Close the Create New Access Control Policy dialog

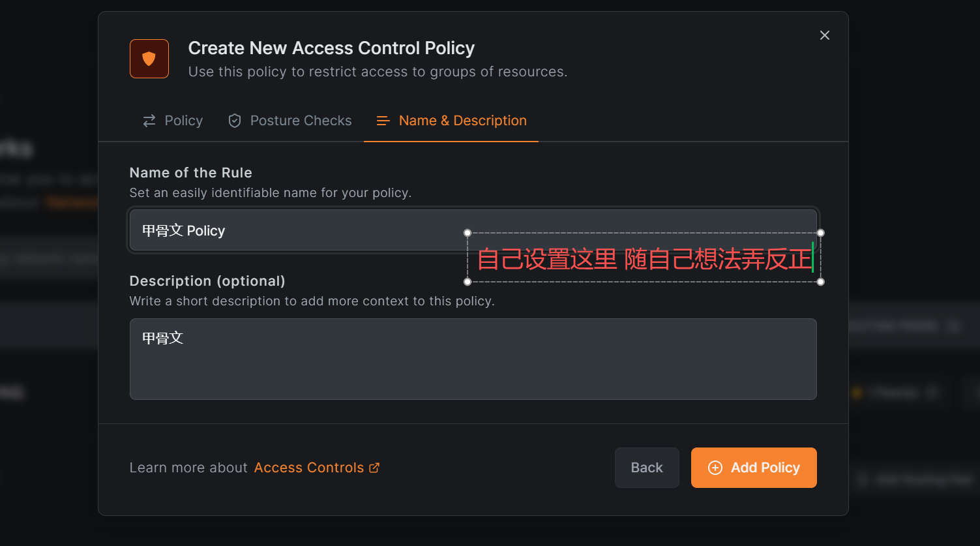(x=825, y=35)
